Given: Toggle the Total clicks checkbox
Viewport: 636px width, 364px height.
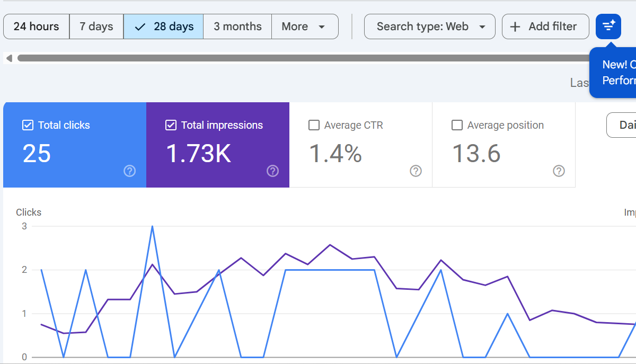Looking at the screenshot, I should [x=28, y=125].
